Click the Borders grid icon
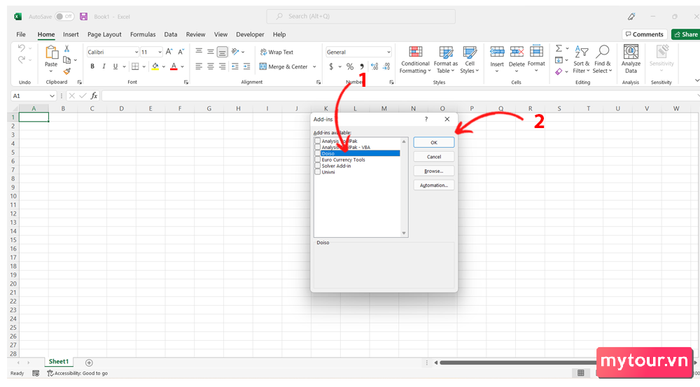The height and width of the screenshot is (387, 700). click(135, 67)
